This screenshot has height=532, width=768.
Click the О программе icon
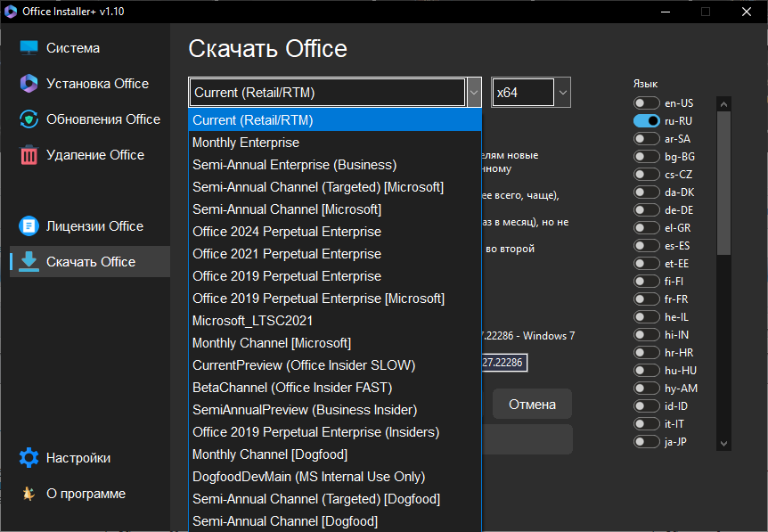coord(29,494)
